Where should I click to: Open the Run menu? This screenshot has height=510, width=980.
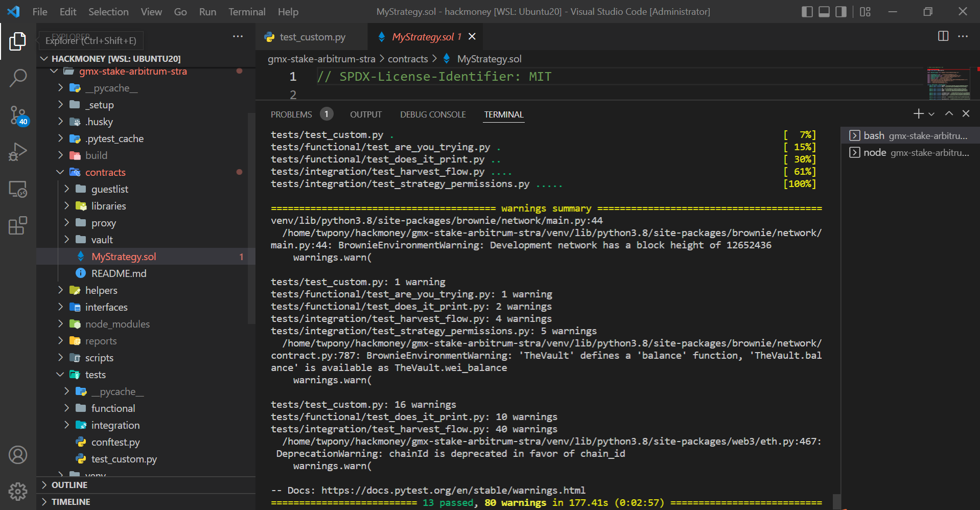tap(207, 12)
